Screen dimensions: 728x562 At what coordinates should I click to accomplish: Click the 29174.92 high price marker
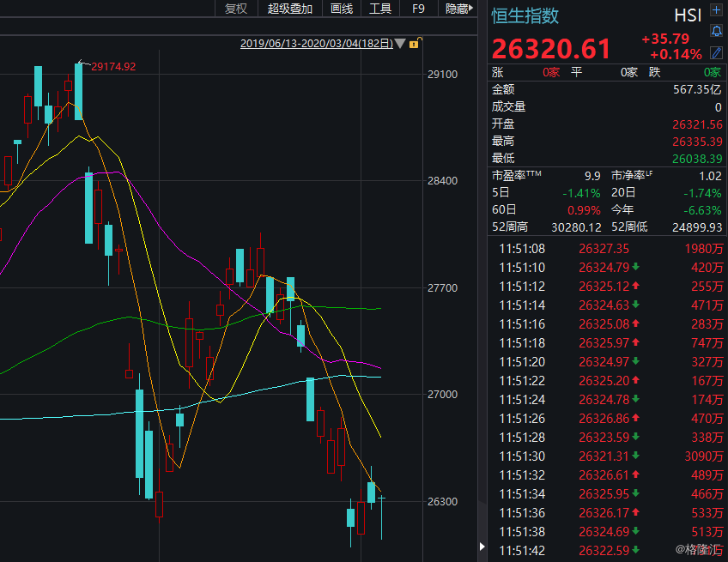(113, 66)
